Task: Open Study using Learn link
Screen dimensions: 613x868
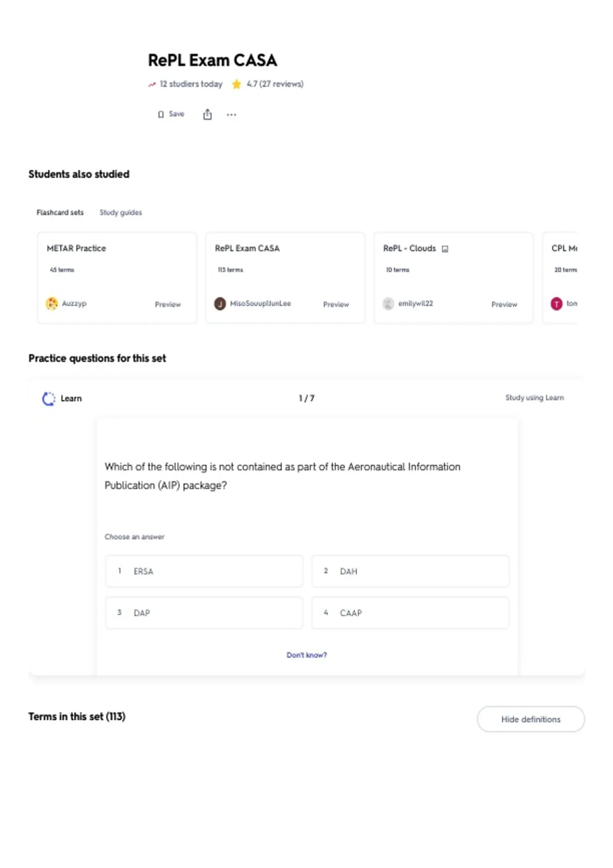Action: [x=534, y=398]
